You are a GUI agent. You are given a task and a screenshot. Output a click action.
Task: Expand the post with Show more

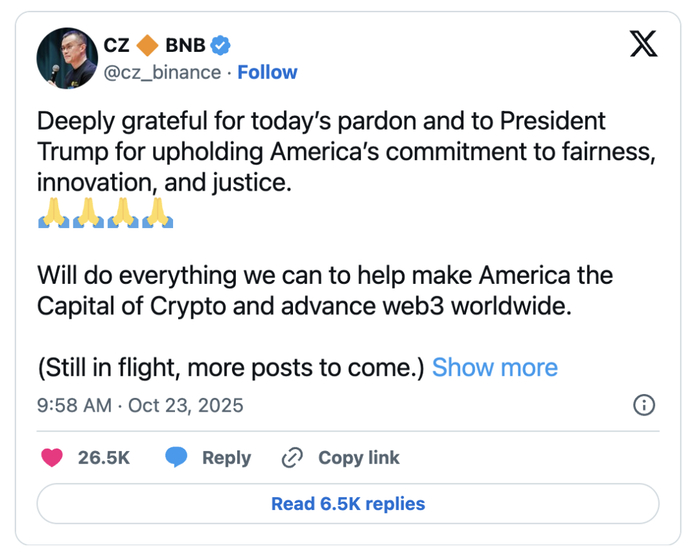[x=494, y=367]
